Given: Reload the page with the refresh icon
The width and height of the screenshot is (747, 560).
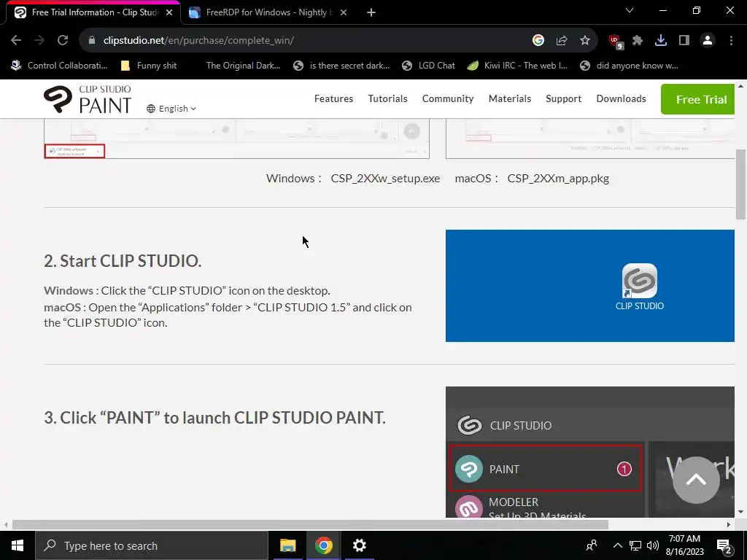Looking at the screenshot, I should 63,41.
